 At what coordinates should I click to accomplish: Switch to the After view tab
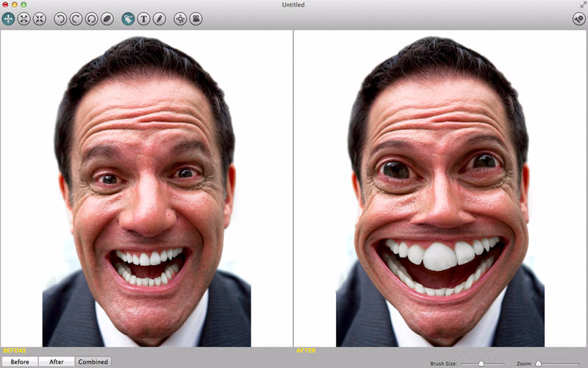pos(57,361)
